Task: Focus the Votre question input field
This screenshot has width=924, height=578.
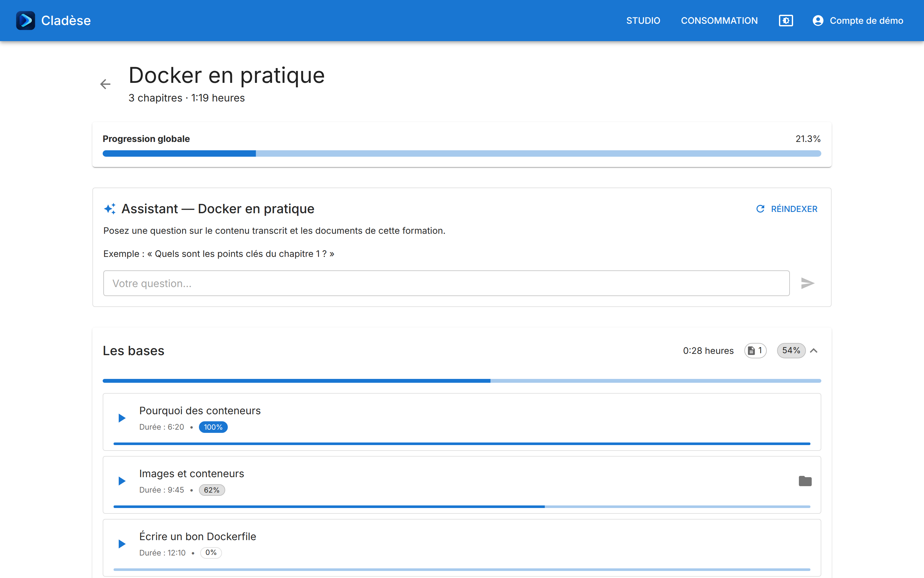Action: coord(446,283)
